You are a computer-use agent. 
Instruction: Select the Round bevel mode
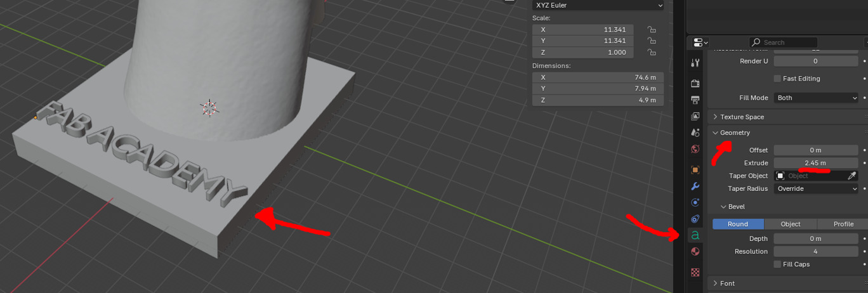[x=738, y=224]
